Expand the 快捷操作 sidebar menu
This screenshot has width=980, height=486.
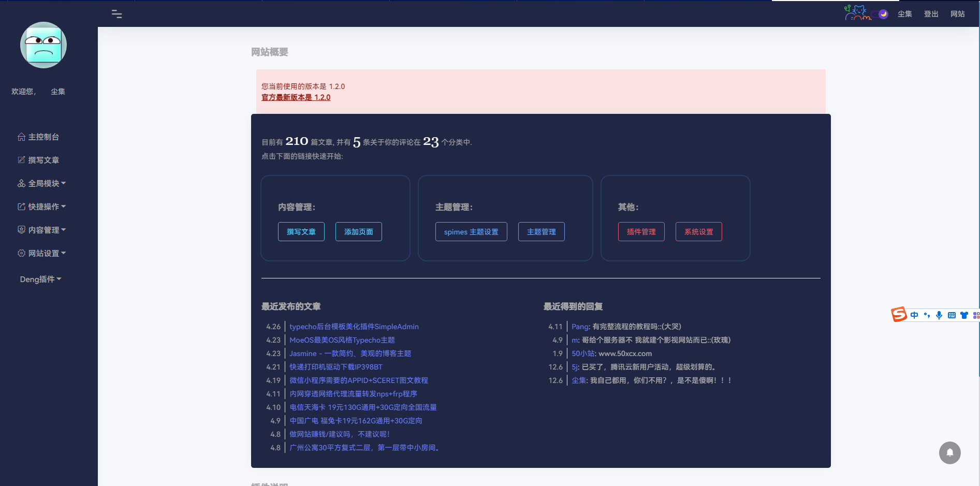coord(42,207)
